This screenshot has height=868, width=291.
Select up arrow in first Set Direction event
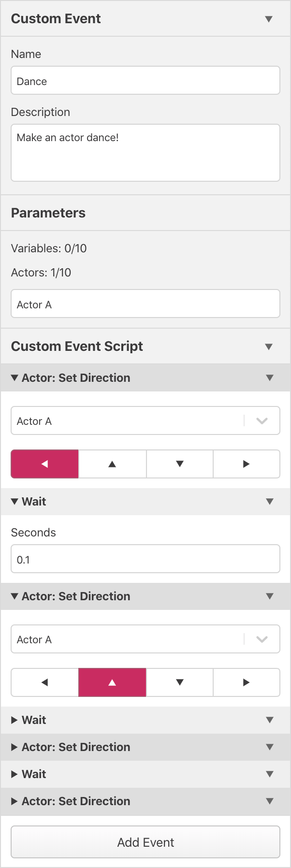click(x=112, y=464)
